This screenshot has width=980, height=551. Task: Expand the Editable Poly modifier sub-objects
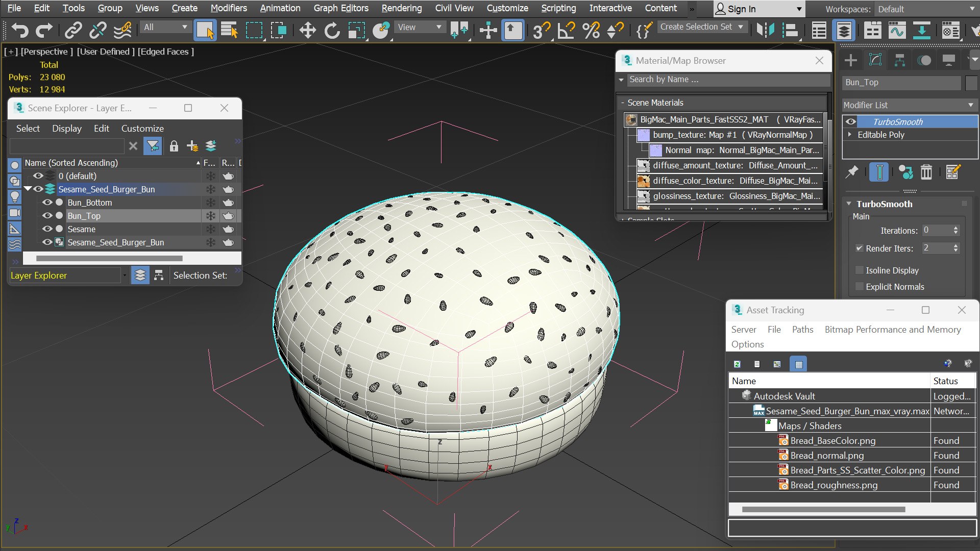click(850, 135)
